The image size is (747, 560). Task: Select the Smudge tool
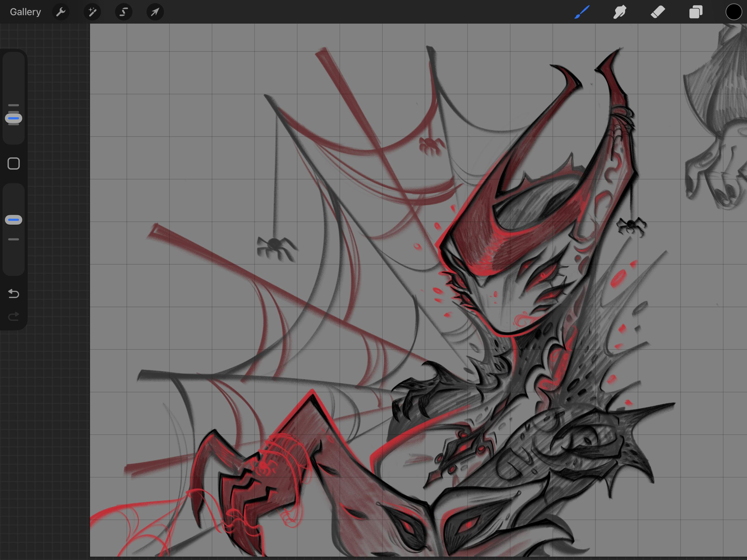point(620,12)
